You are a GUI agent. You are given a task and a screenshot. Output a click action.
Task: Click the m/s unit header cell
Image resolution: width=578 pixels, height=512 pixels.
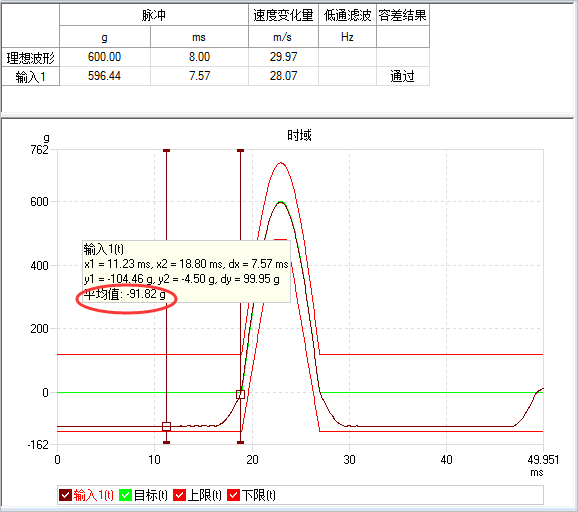(x=283, y=37)
